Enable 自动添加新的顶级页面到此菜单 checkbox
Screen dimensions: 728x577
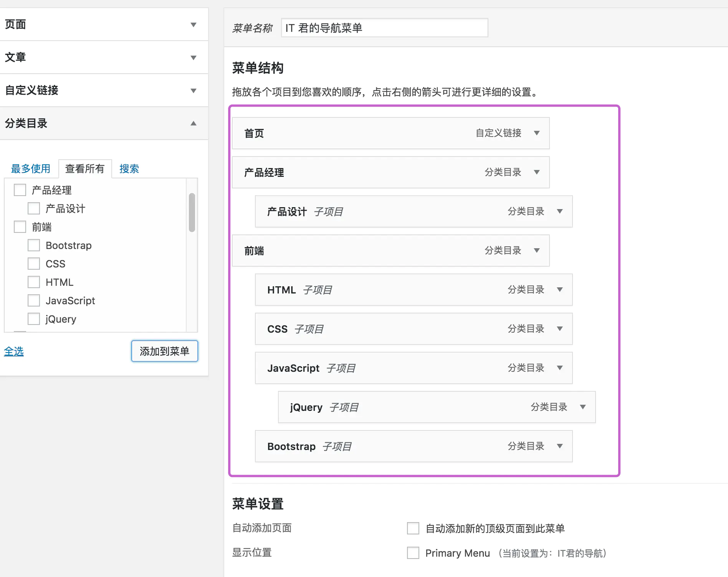pos(413,528)
